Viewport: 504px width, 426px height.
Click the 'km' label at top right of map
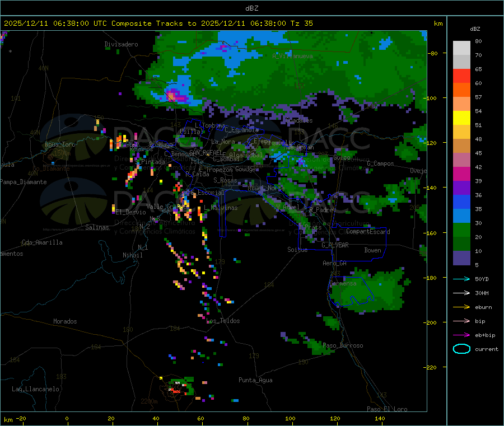[438, 24]
